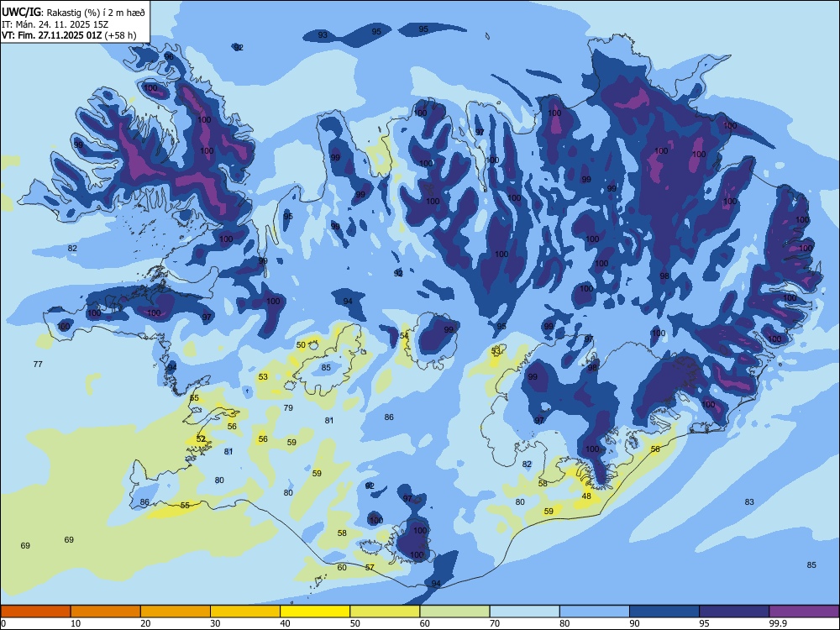840x630 pixels.
Task: Click the map value '54' in the central yellow patch
Action: 404,336
